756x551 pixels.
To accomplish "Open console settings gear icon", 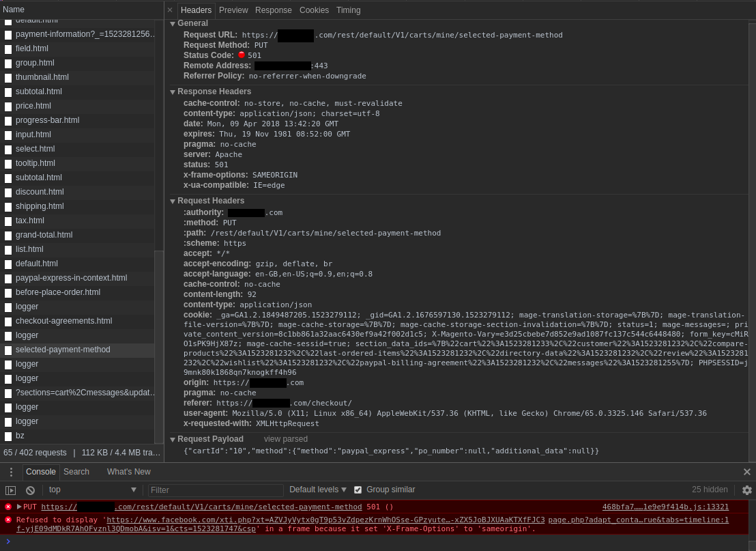I will [x=746, y=490].
